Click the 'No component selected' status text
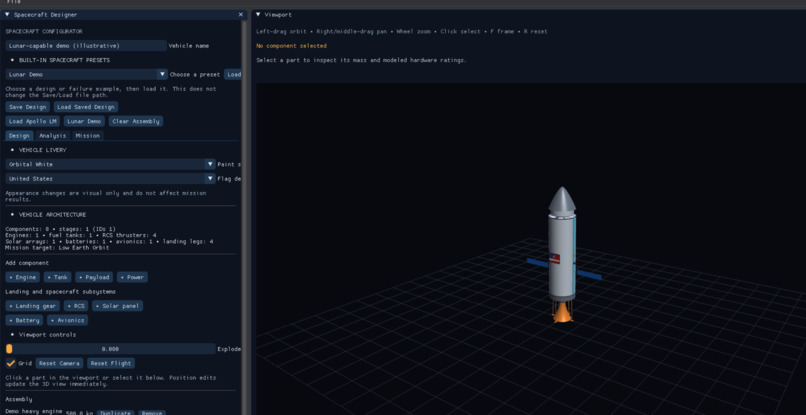 point(291,46)
